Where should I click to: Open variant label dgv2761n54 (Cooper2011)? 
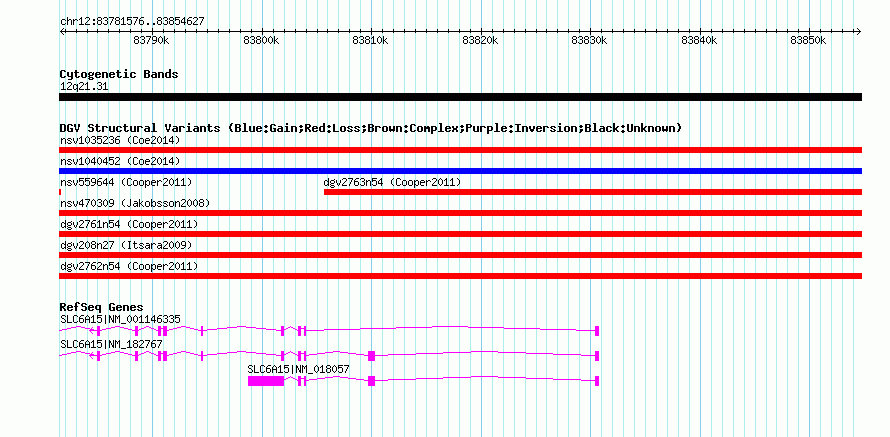[129, 225]
